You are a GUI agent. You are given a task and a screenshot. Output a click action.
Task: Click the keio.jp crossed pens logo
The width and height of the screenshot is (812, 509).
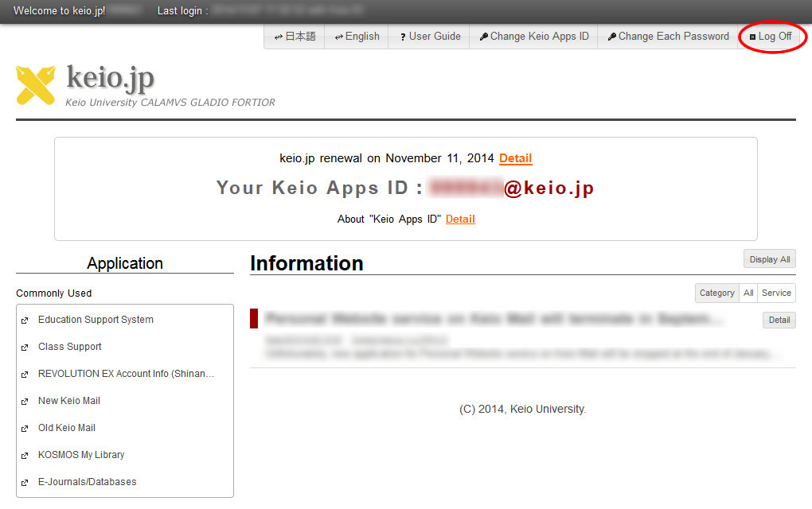(x=36, y=85)
